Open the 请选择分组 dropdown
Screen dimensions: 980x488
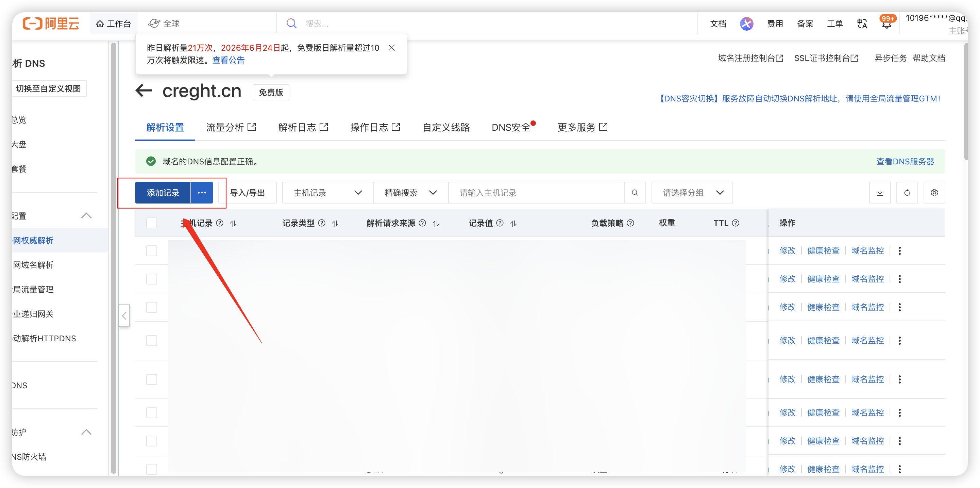pos(692,193)
